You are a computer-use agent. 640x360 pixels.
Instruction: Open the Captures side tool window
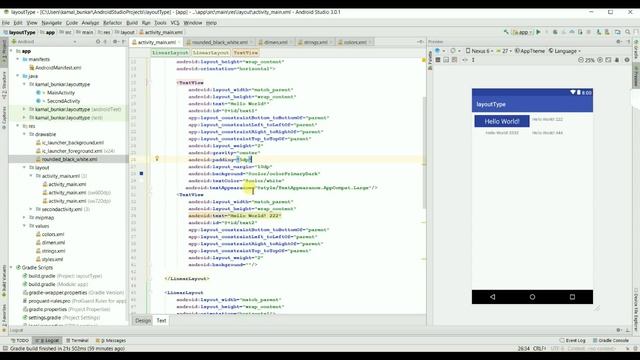pyautogui.click(x=4, y=118)
